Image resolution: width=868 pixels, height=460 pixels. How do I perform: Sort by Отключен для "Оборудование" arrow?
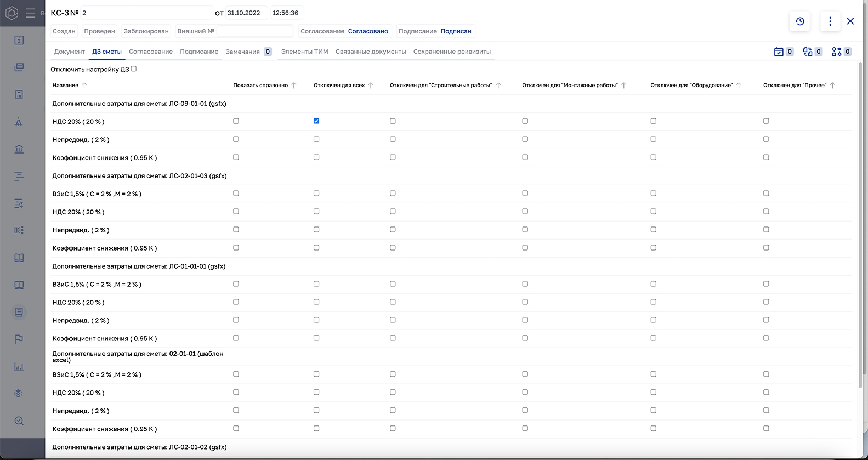(x=739, y=86)
